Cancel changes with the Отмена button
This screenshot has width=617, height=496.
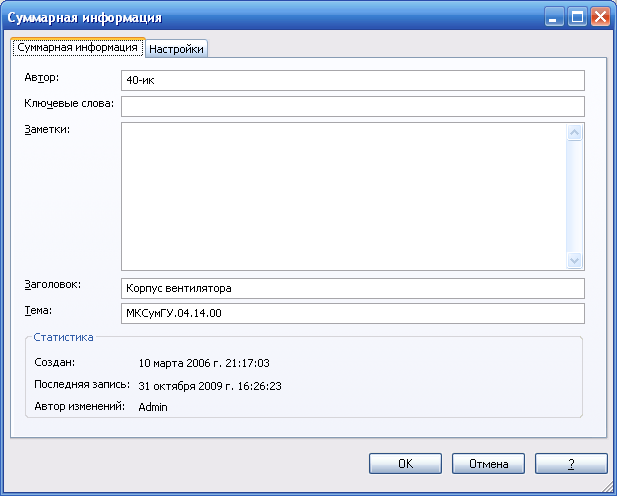(x=488, y=464)
